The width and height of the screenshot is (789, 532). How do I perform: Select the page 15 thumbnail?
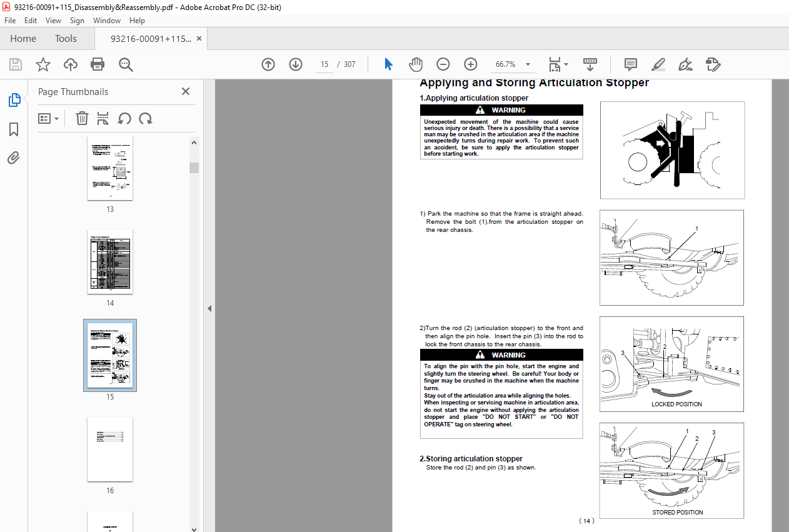(x=110, y=356)
